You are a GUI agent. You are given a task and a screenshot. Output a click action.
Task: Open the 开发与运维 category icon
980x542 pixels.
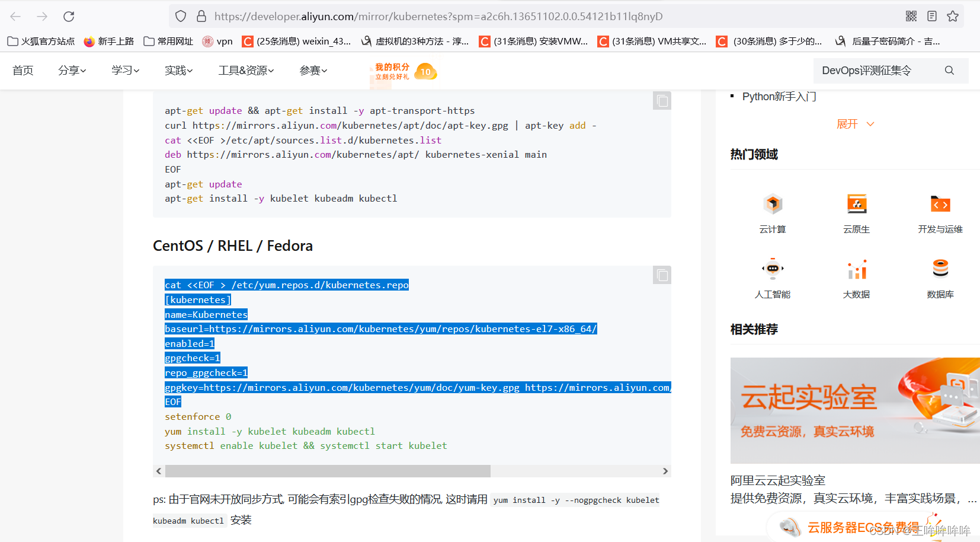pyautogui.click(x=940, y=205)
